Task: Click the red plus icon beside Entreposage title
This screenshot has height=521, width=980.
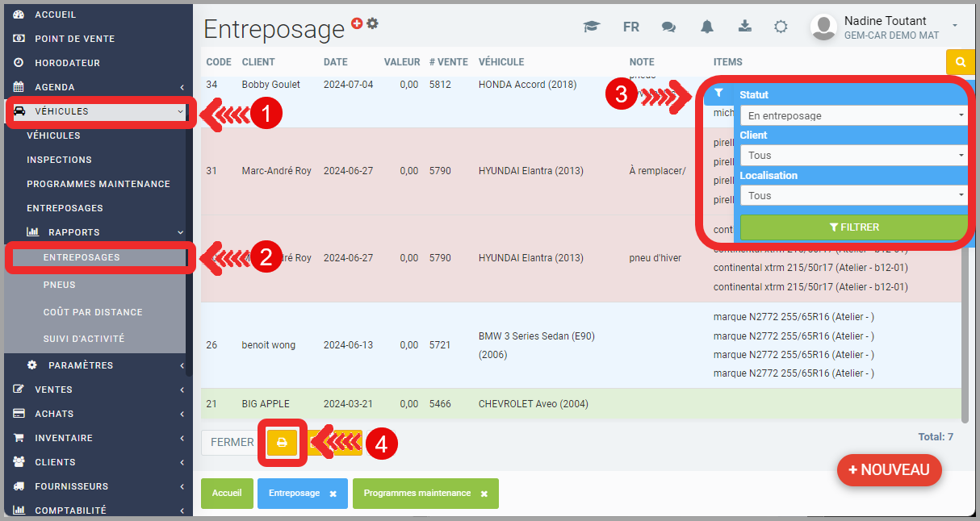Action: tap(358, 23)
